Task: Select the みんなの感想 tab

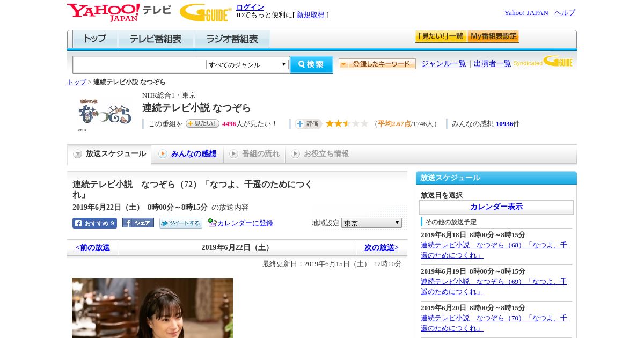Action: pyautogui.click(x=187, y=154)
